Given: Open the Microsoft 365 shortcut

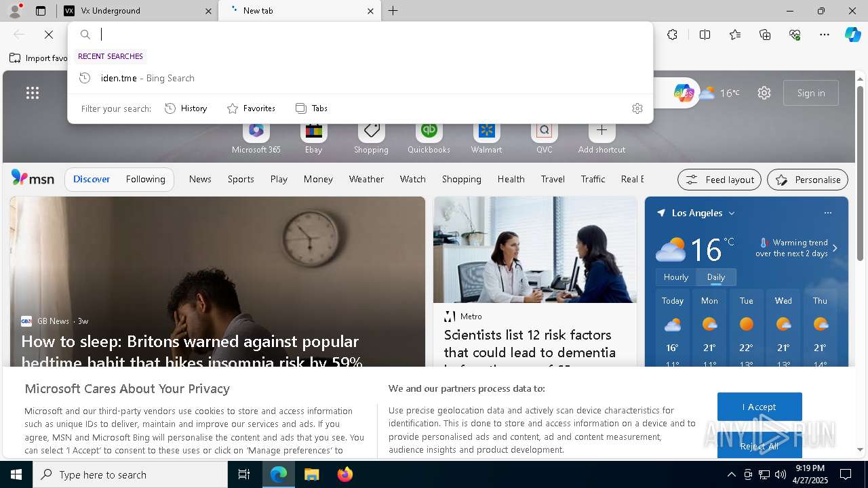Looking at the screenshot, I should (256, 138).
